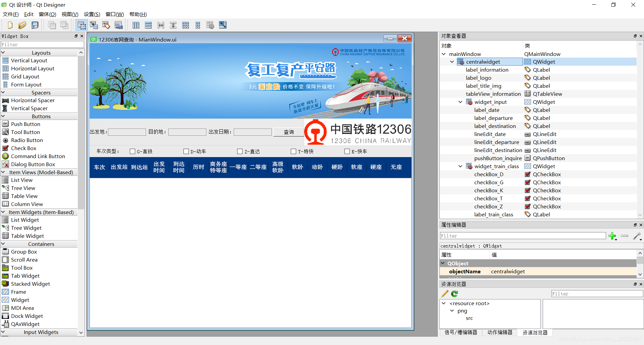Click the Adjust Size toolbar icon

(x=223, y=25)
